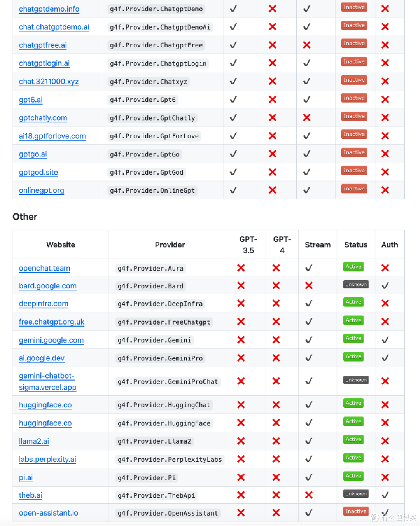This screenshot has height=526, width=420.
Task: Click the Stream column header
Action: coord(318,245)
